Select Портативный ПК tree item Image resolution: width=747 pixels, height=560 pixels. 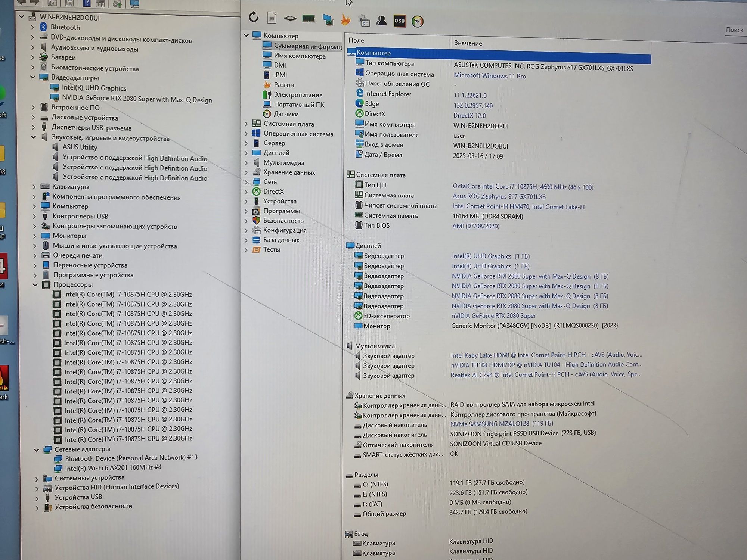click(x=299, y=105)
